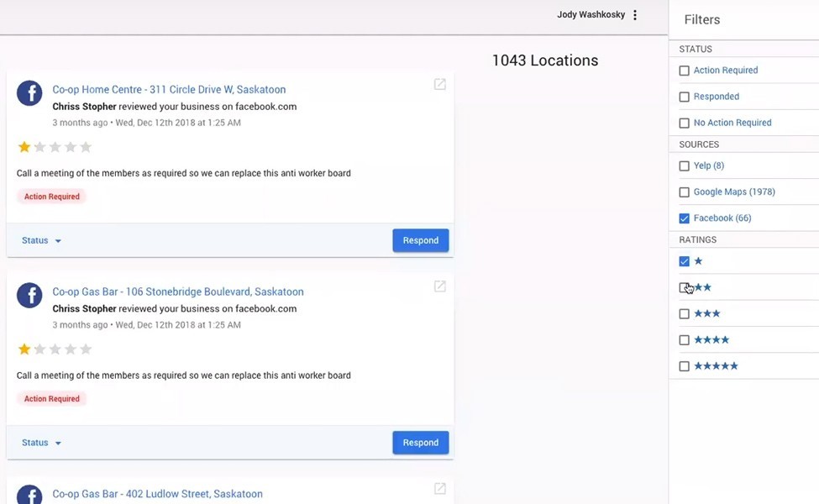Check the four-star rating filter
Image resolution: width=819 pixels, height=504 pixels.
(685, 340)
